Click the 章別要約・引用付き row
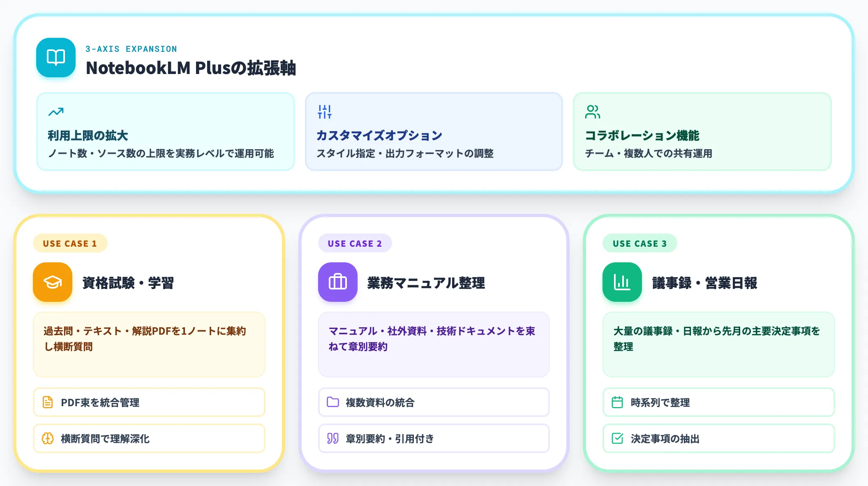868x486 pixels. [434, 438]
